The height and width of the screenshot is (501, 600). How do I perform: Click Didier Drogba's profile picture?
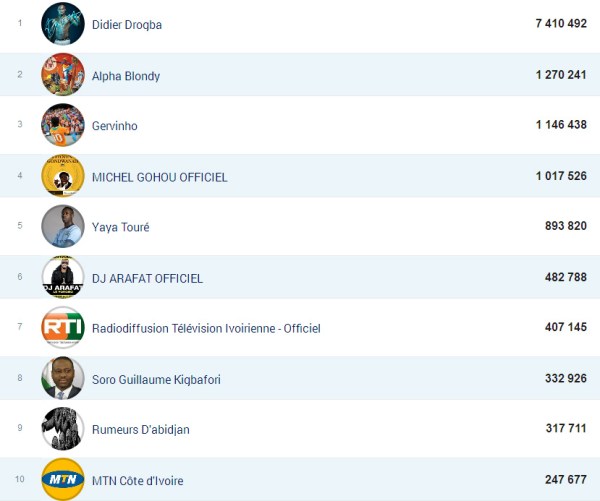click(62, 24)
